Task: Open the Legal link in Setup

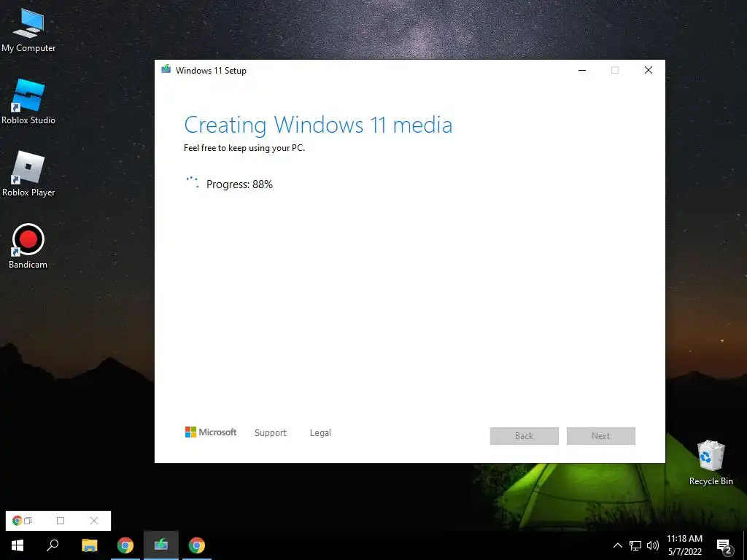Action: [320, 433]
